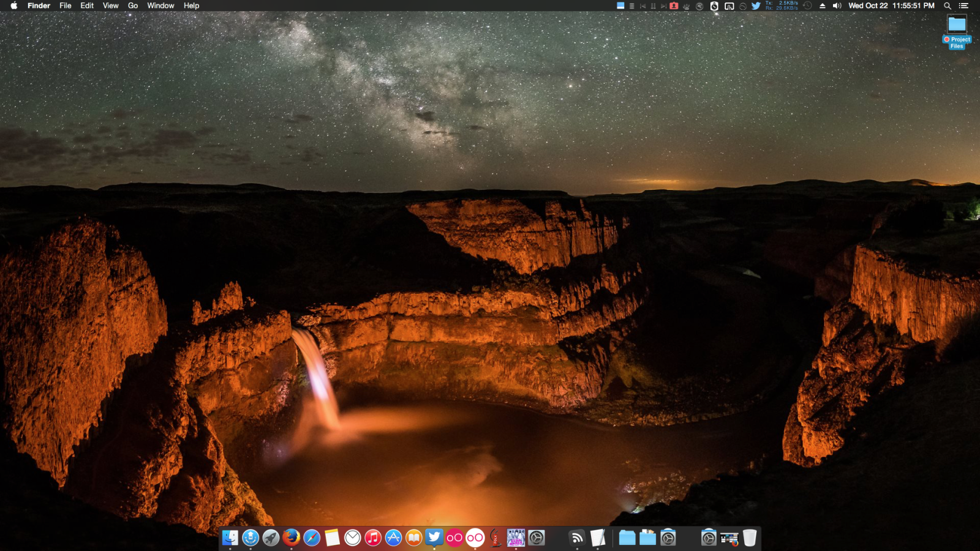Screen dimensions: 980x551
Task: Open Launchpad rocket icon
Action: coord(271,538)
